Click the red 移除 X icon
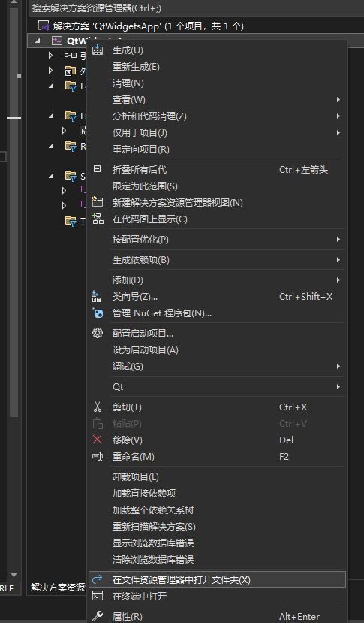364x623 pixels. 97,440
